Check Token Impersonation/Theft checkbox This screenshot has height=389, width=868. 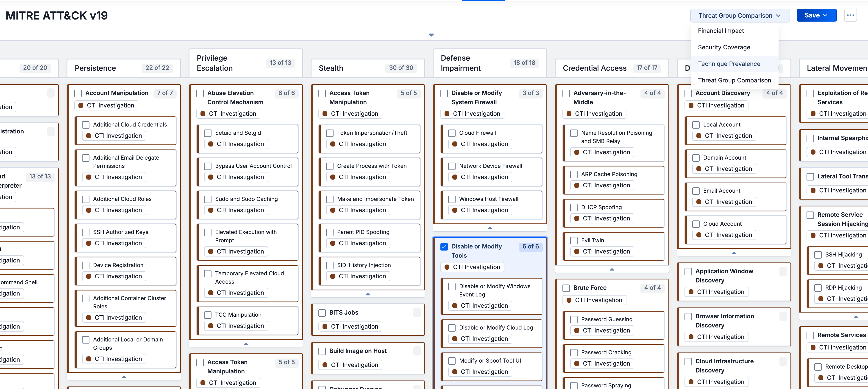[330, 133]
